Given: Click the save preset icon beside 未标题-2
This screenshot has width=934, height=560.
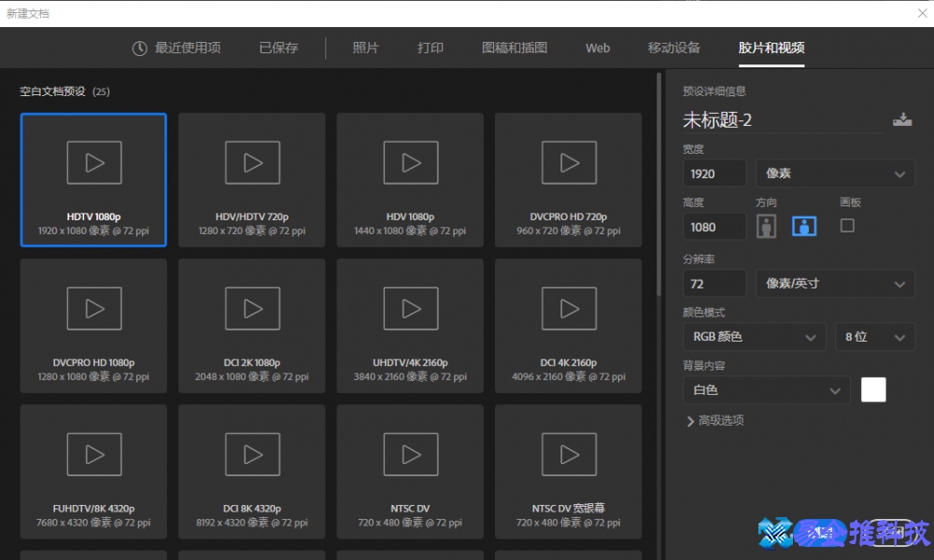Looking at the screenshot, I should (901, 119).
